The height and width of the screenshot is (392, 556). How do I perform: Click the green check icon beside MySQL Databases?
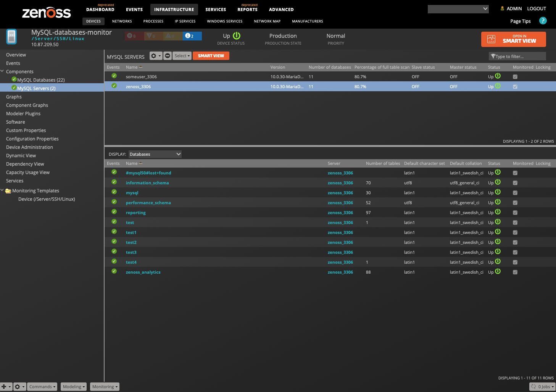(x=14, y=79)
